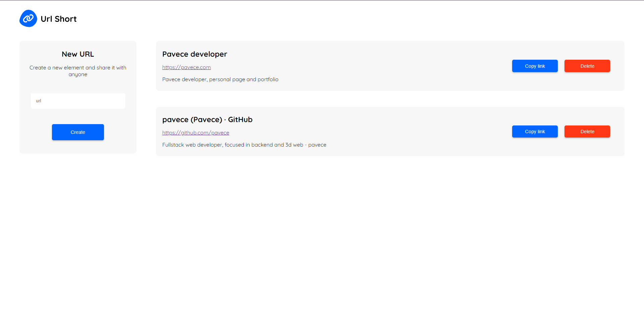Image resolution: width=644 pixels, height=313 pixels.
Task: Click the Pavece portfolio description text
Action: click(220, 79)
